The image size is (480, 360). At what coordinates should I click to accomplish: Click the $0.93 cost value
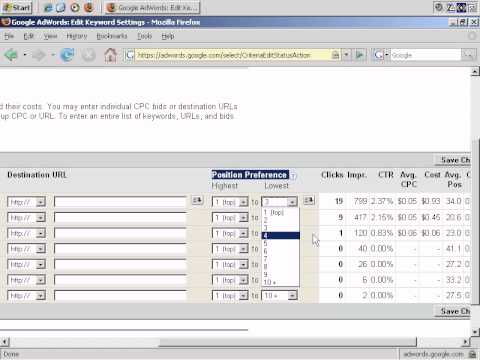point(431,201)
